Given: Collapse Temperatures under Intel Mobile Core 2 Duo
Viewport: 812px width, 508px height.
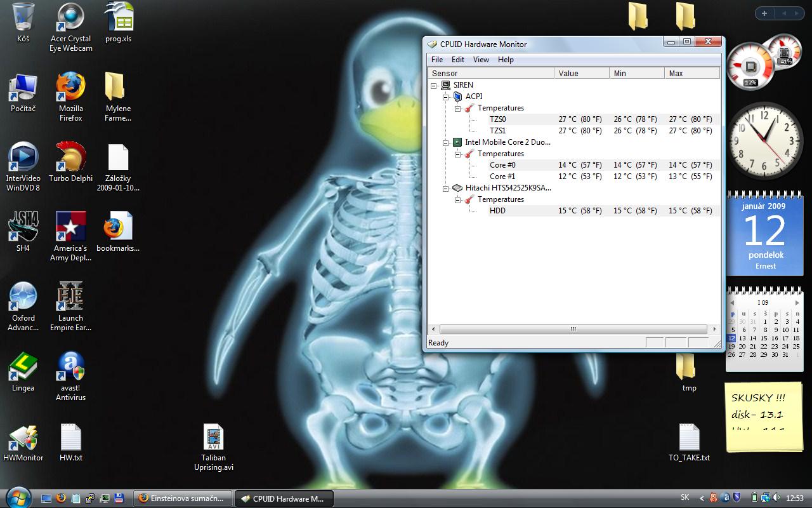Looking at the screenshot, I should [457, 154].
